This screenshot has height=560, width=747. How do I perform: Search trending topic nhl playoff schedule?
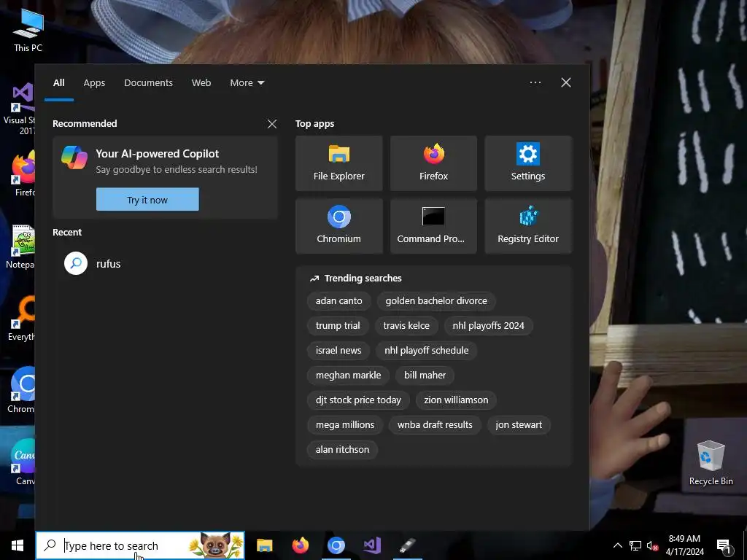[x=426, y=351]
